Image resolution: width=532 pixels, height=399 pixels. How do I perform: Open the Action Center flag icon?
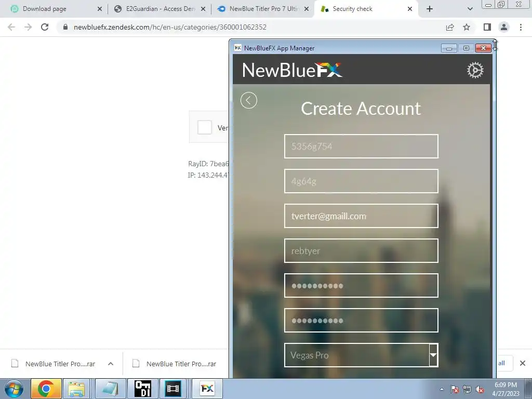[455, 390]
